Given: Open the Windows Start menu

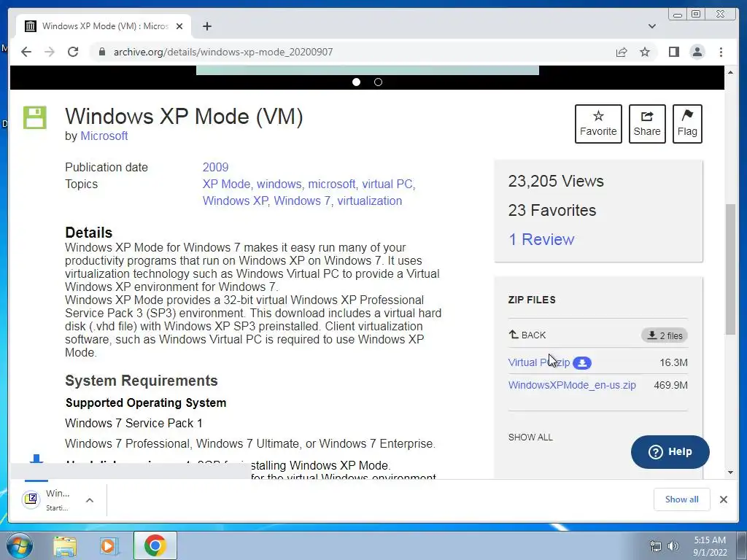Looking at the screenshot, I should coord(19,545).
